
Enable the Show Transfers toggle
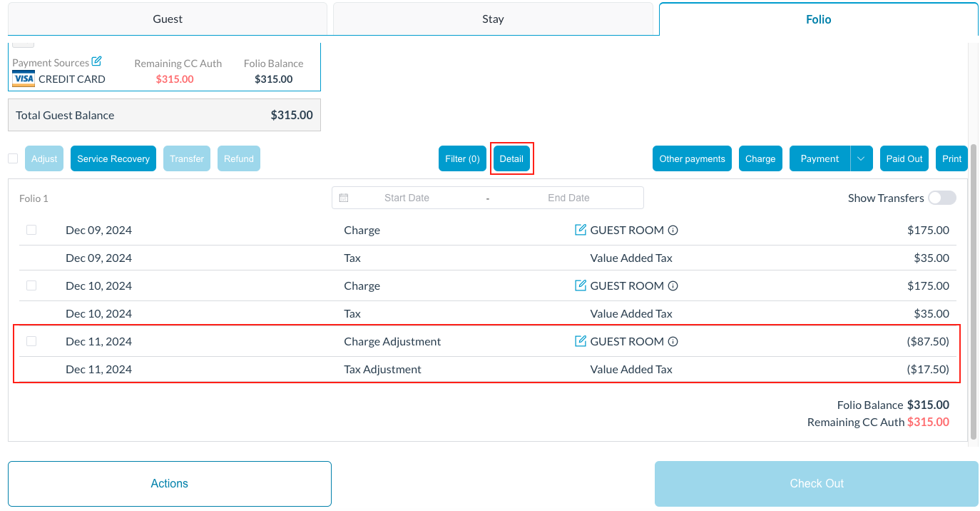click(941, 198)
